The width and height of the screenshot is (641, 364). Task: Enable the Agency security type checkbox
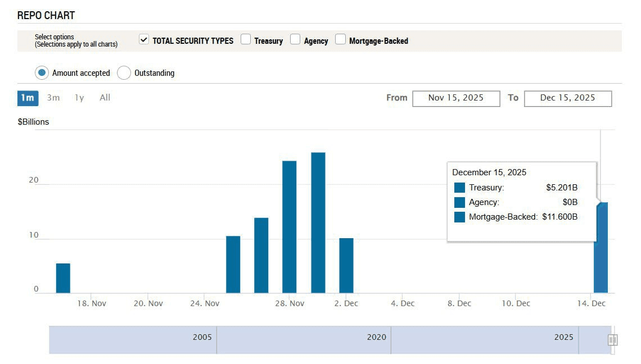[295, 39]
